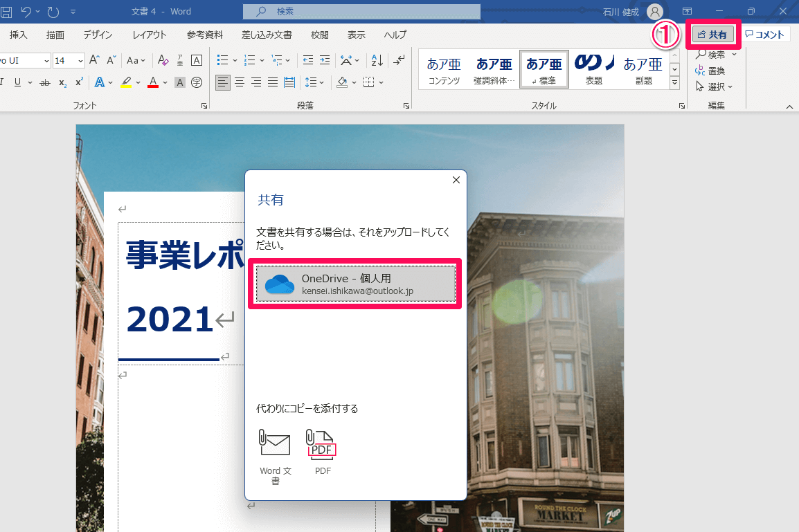Viewport: 799px width, 532px height.
Task: Click the Undo icon in title bar
Action: (x=26, y=11)
